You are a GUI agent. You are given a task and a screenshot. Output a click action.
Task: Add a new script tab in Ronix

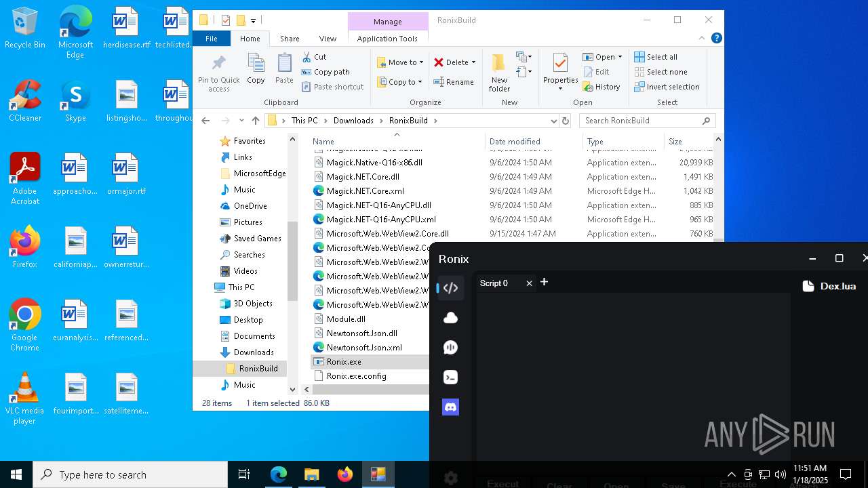coord(544,282)
